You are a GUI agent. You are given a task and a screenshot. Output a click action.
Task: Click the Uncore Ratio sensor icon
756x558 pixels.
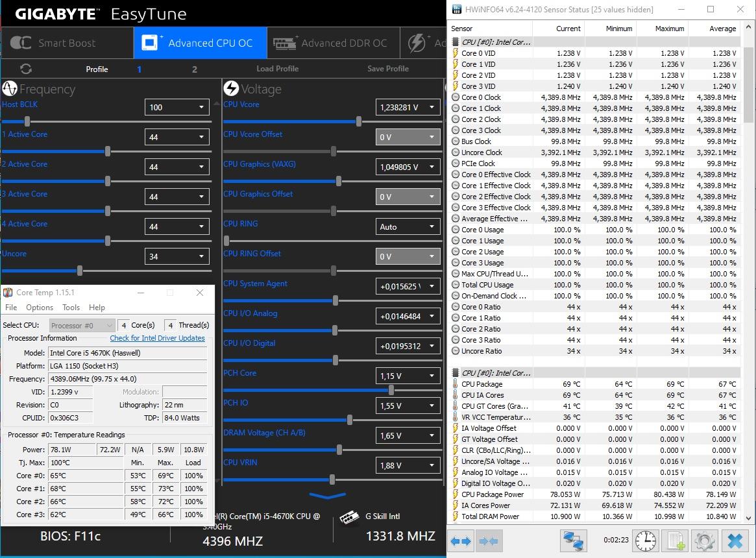tap(455, 351)
